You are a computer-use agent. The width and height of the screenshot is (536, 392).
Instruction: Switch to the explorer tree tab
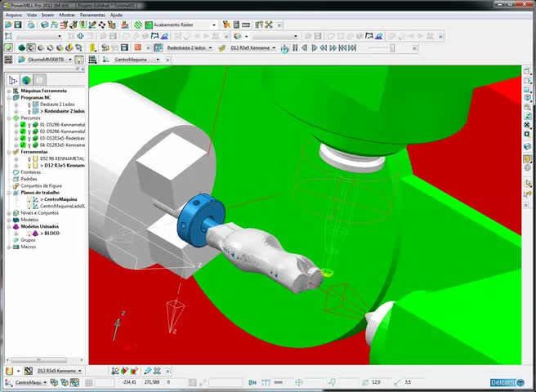pos(12,80)
